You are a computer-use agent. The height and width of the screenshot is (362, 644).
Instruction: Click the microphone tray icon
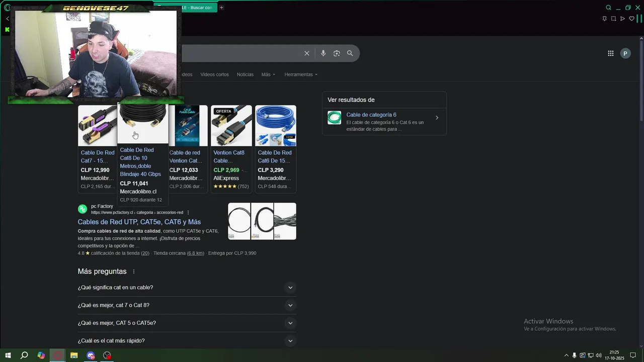click(x=575, y=355)
